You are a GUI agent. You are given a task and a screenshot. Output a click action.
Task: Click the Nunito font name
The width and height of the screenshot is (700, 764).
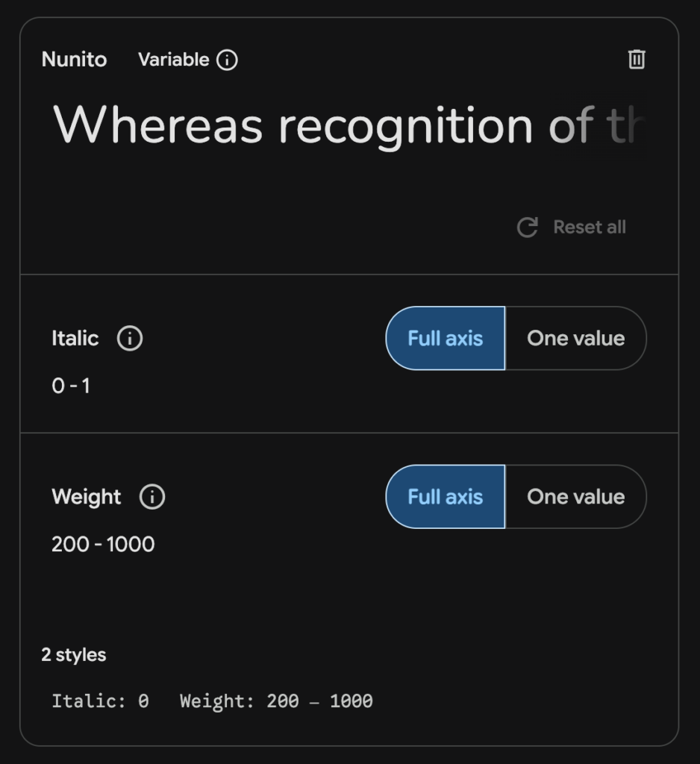(74, 60)
